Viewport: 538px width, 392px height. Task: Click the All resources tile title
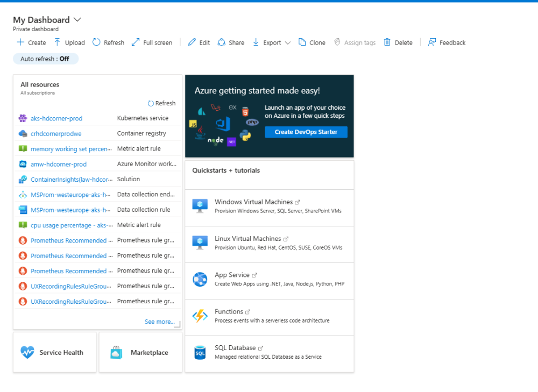click(40, 84)
